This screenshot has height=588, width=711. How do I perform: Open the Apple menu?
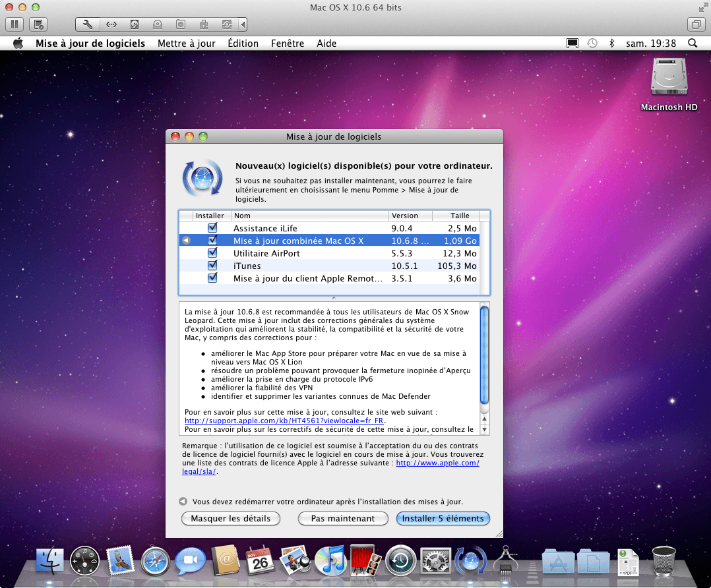18,44
